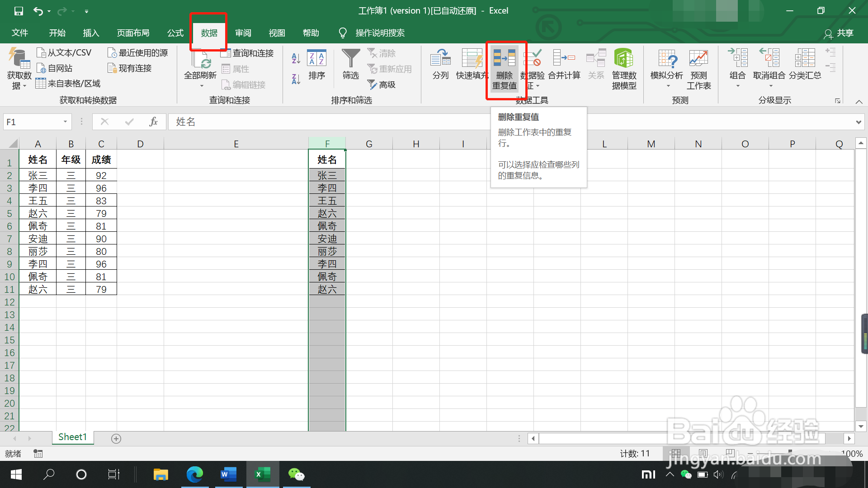Image resolution: width=868 pixels, height=488 pixels.
Task: Open the Review (审阅) ribbon tab
Action: 243,33
